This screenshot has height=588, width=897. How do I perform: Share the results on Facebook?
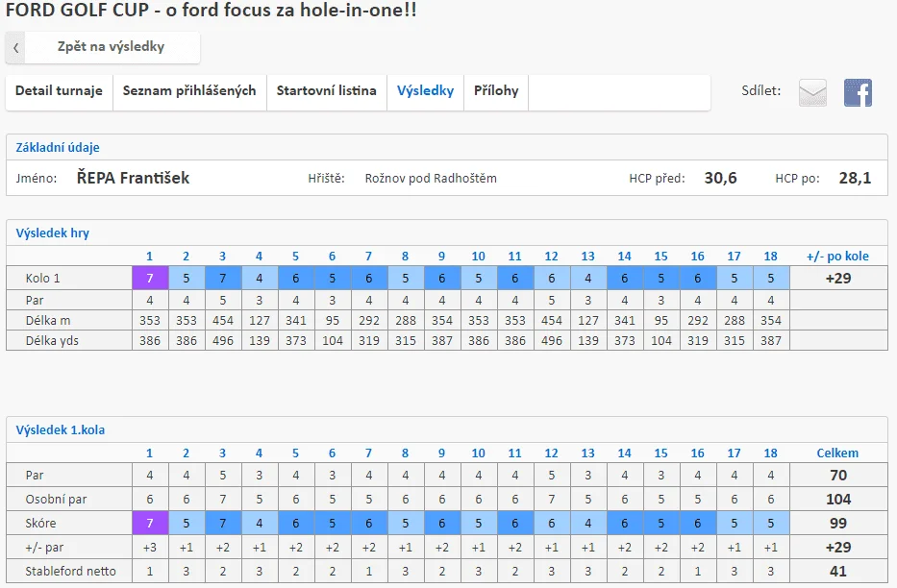click(858, 92)
